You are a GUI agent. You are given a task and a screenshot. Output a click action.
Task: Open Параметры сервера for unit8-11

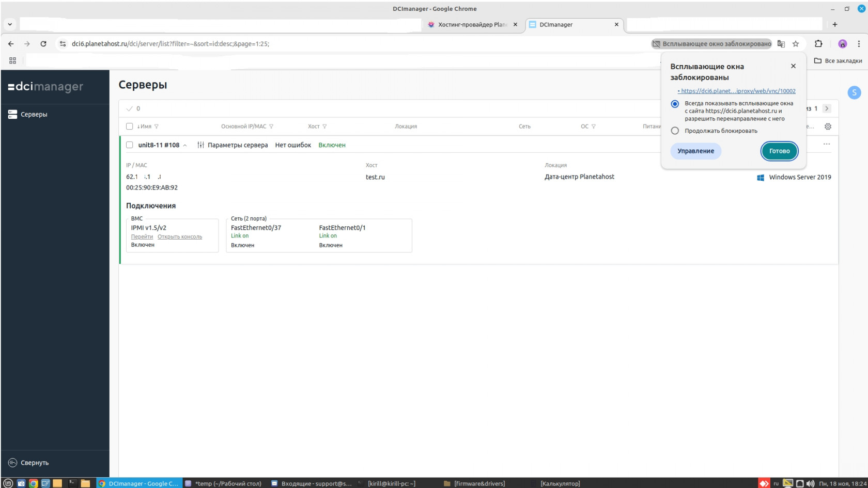pyautogui.click(x=238, y=145)
